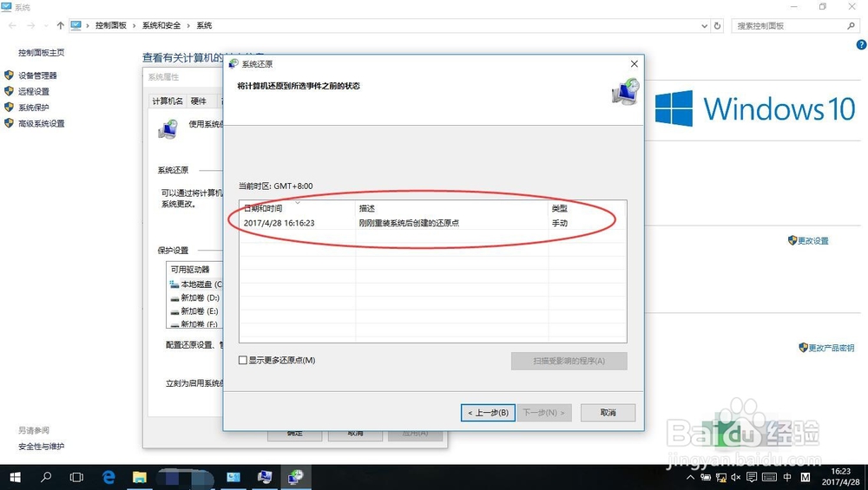Click the muted volume tray icon
868x490 pixels.
tap(736, 477)
